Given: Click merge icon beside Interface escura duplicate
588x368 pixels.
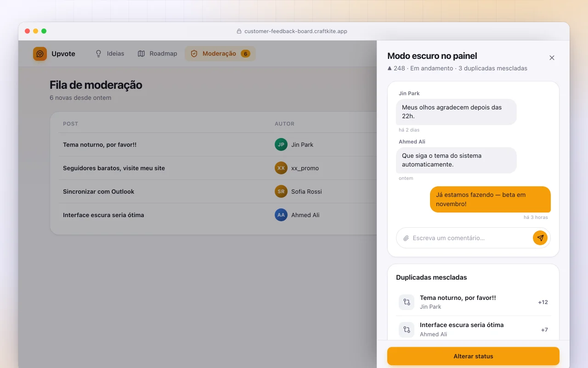Looking at the screenshot, I should [x=407, y=330].
